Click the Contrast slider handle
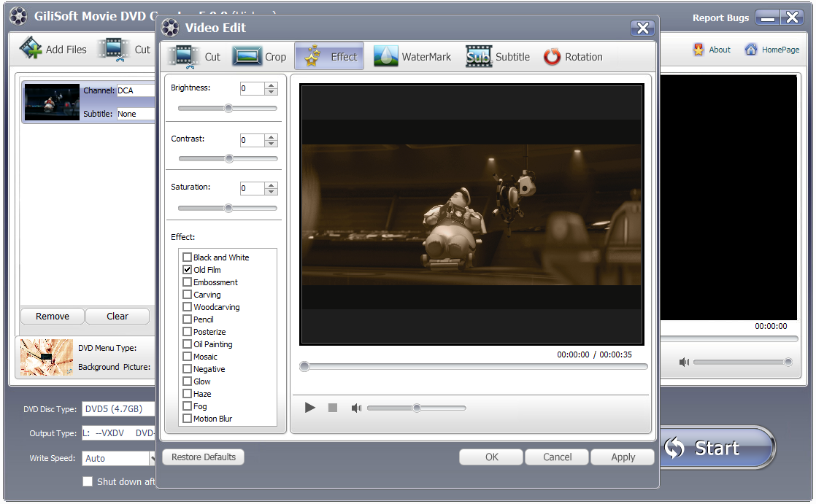This screenshot has height=504, width=816. [228, 158]
